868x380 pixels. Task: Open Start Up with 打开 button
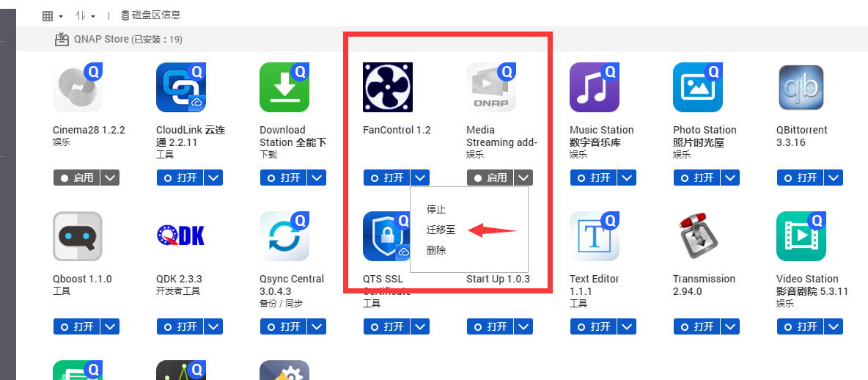(x=490, y=327)
